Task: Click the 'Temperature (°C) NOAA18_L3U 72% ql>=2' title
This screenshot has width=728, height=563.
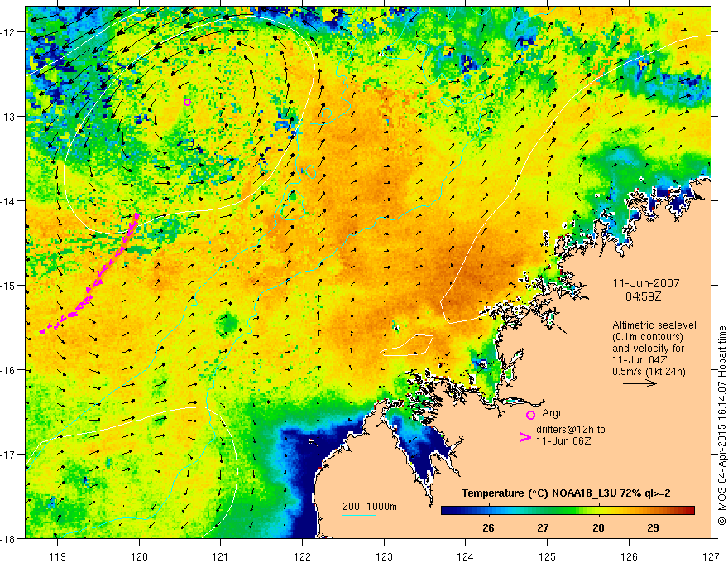Action: pos(566,493)
